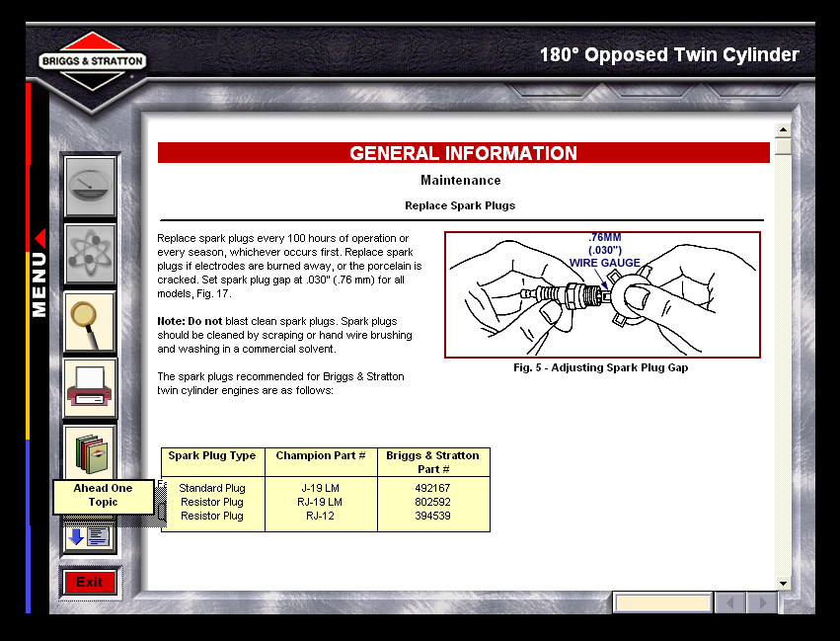
Task: Click the '802592' part number
Action: 433,502
